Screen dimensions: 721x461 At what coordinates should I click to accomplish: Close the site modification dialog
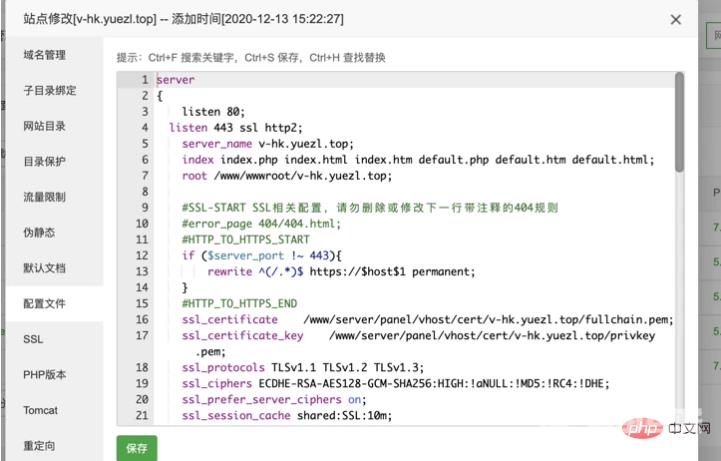(676, 20)
